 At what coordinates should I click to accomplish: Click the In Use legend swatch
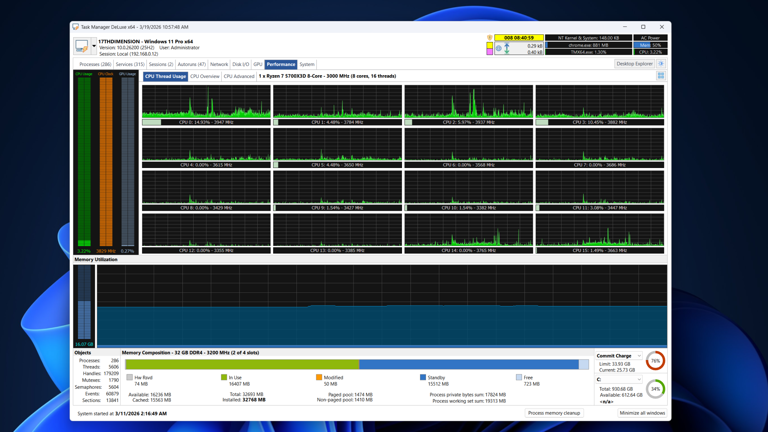coord(224,377)
